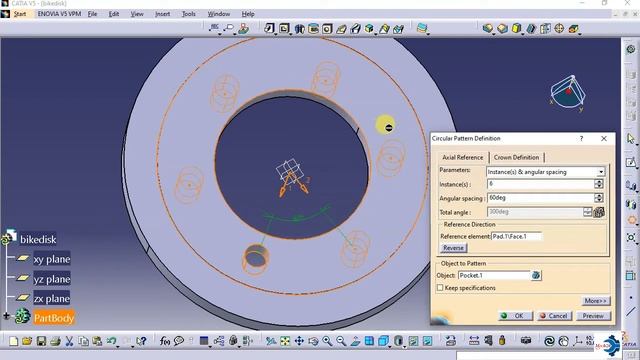
Task: Open file with the folder icon
Action: (x=27, y=341)
